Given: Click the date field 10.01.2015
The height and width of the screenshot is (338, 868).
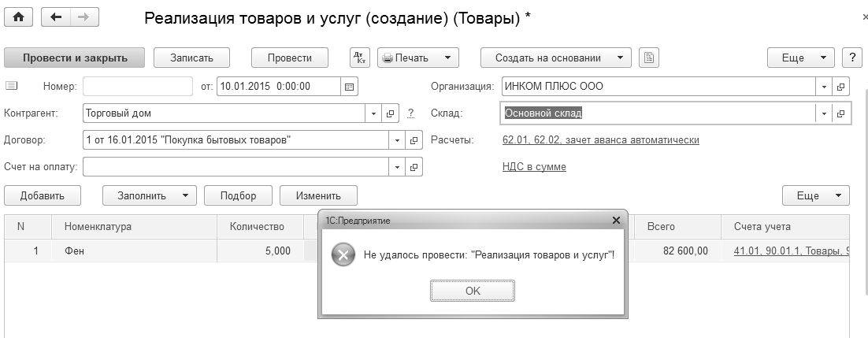Looking at the screenshot, I should [x=279, y=87].
